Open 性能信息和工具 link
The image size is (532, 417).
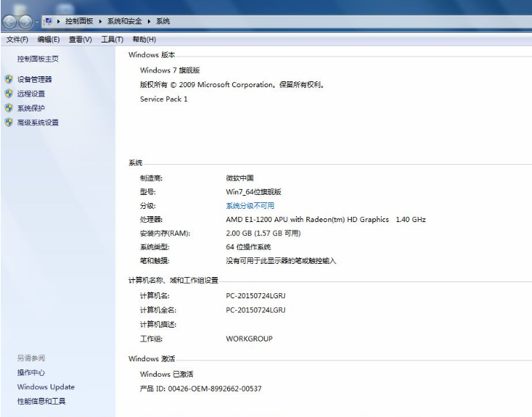point(41,402)
